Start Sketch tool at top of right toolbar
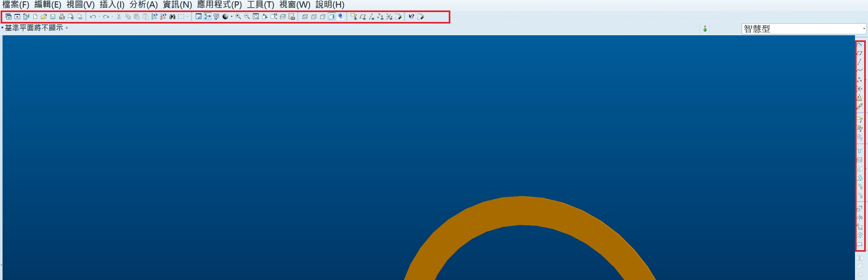Viewport: 868px width, 280px height. (x=859, y=44)
